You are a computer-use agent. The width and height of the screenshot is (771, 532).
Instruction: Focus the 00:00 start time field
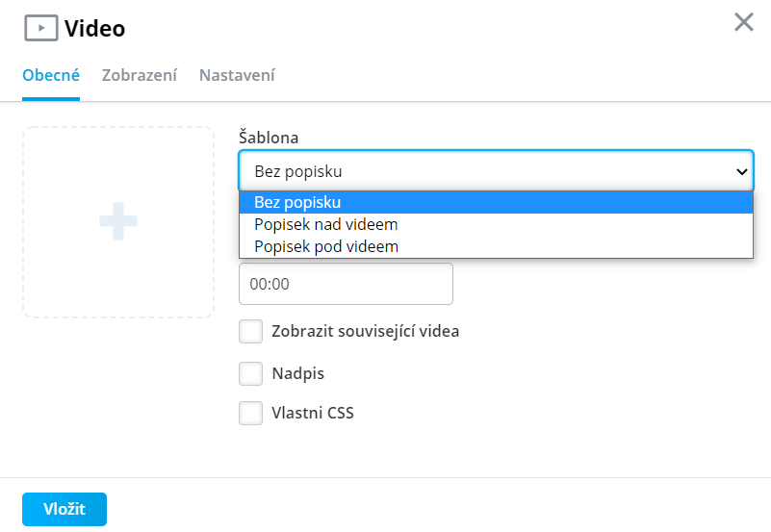tap(346, 284)
